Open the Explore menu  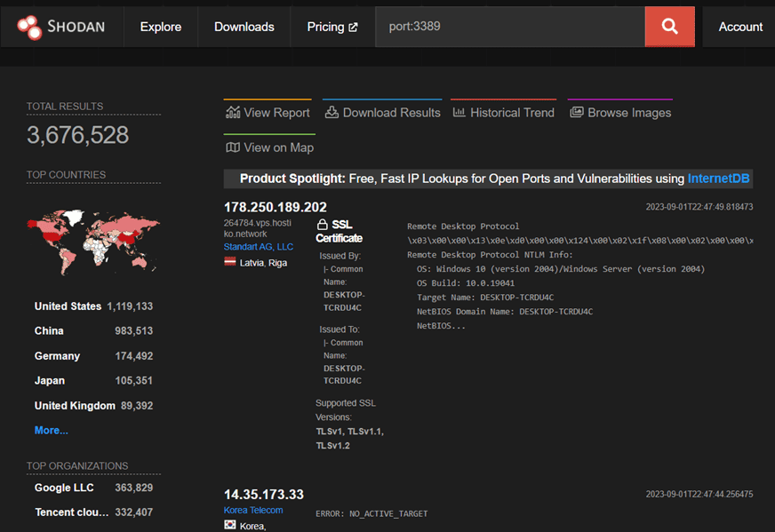click(160, 27)
